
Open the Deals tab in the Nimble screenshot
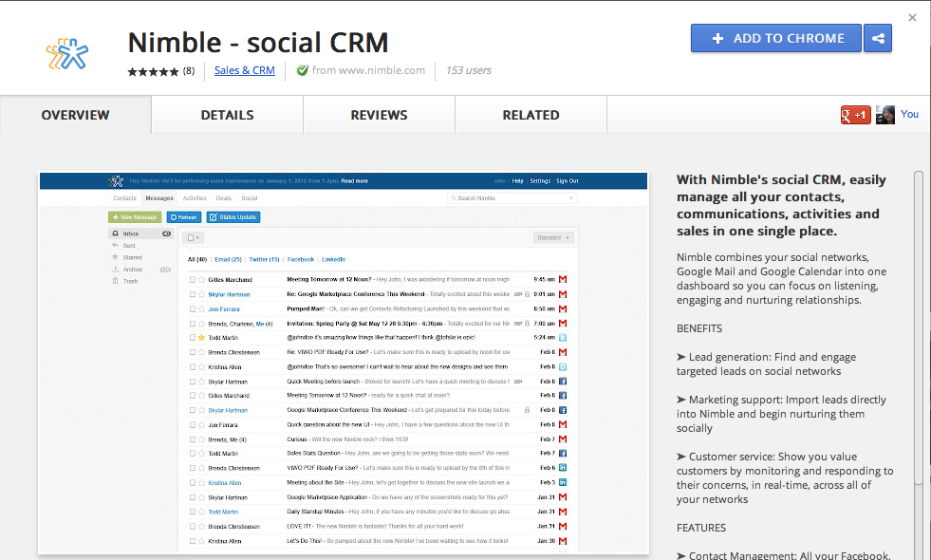click(224, 198)
